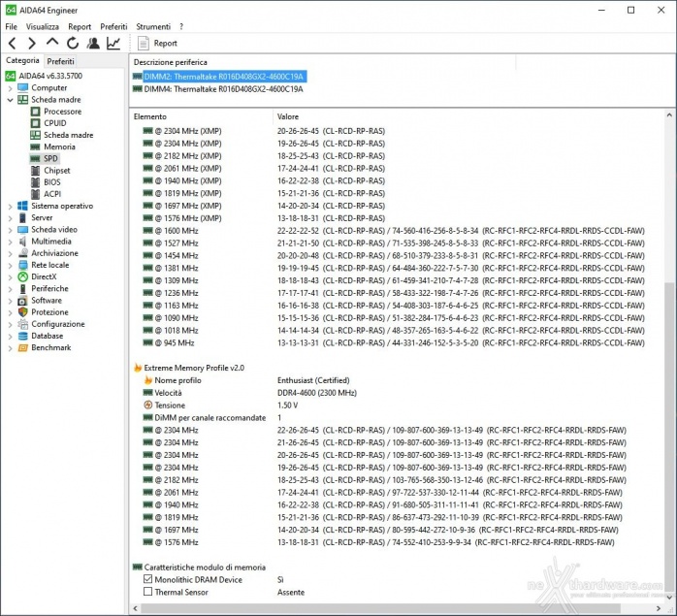This screenshot has height=616, width=677.
Task: Open the ? help menu
Action: coord(181,27)
